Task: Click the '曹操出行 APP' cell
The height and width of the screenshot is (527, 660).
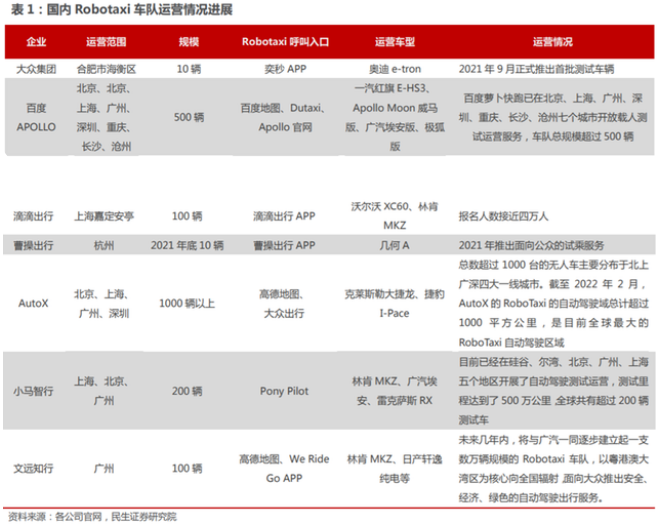Action: (x=284, y=245)
